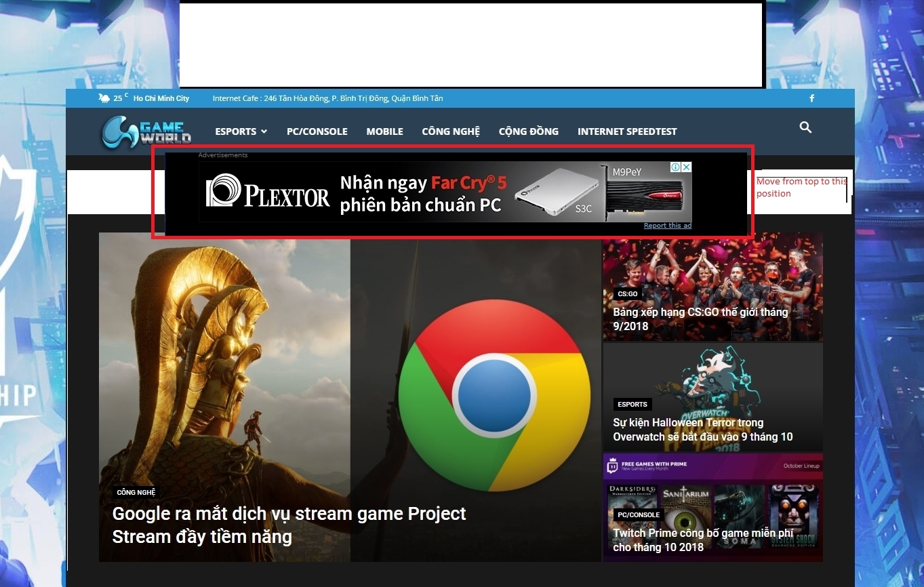This screenshot has height=587, width=924.
Task: Read the Google Project Stream headline article
Action: point(289,525)
